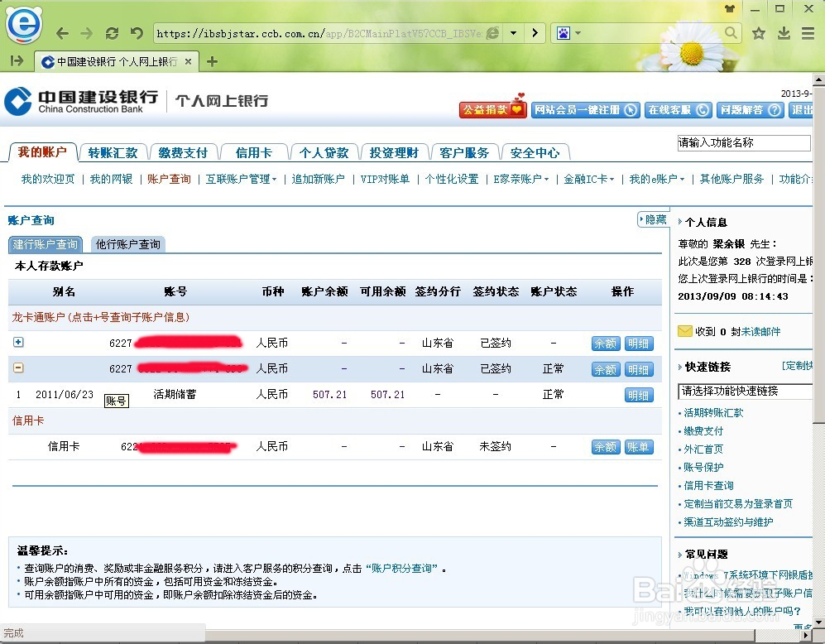Open the 安全中心 tab

[535, 152]
